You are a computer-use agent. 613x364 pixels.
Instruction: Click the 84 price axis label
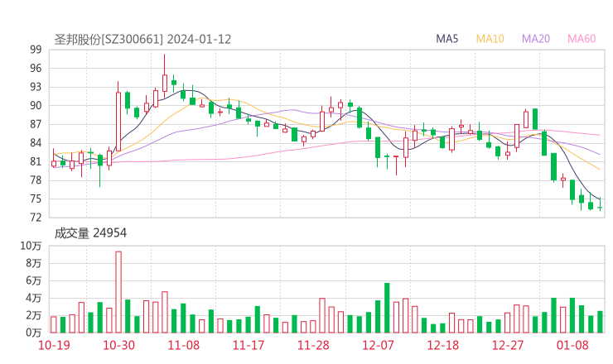point(36,143)
